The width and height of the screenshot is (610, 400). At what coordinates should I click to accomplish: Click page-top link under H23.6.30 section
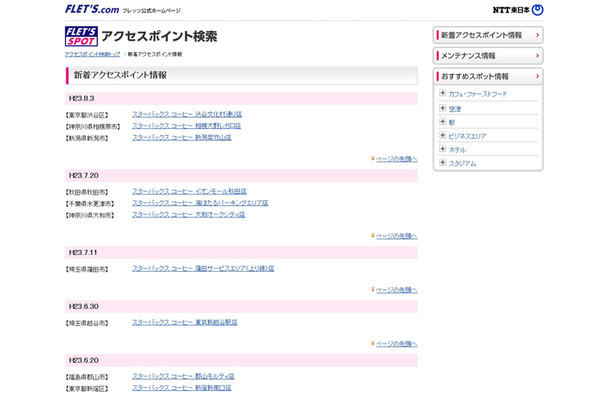pos(394,344)
